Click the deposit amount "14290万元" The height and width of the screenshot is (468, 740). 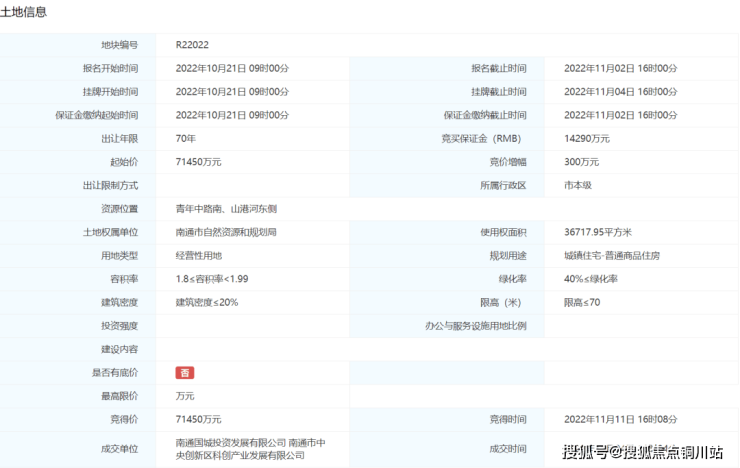587,138
